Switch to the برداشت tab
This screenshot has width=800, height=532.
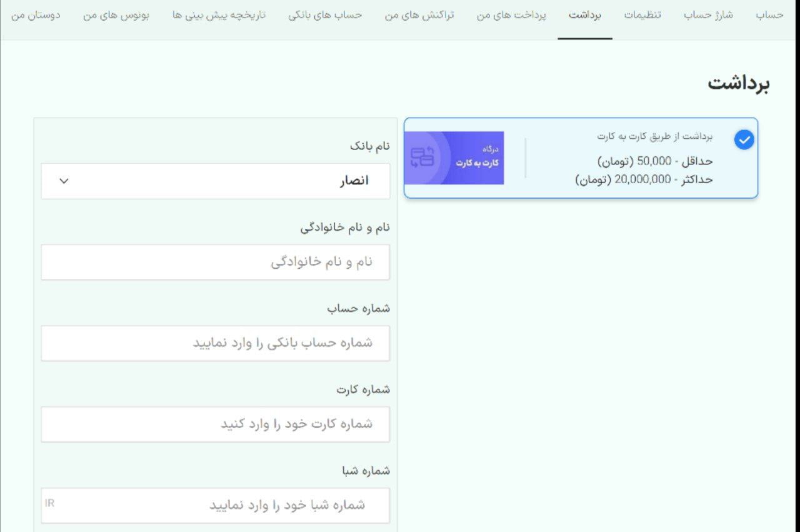pyautogui.click(x=585, y=15)
